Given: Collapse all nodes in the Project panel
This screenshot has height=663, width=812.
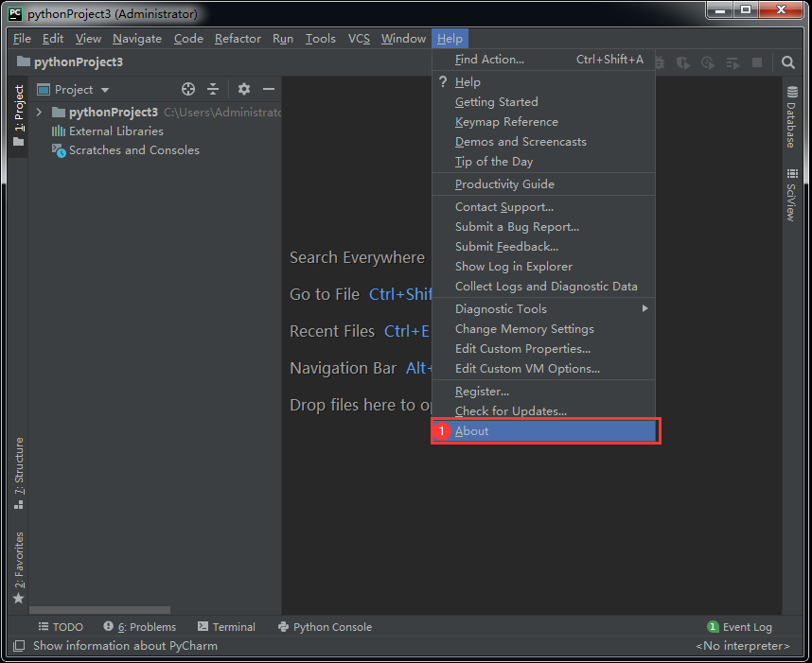Looking at the screenshot, I should coord(212,89).
